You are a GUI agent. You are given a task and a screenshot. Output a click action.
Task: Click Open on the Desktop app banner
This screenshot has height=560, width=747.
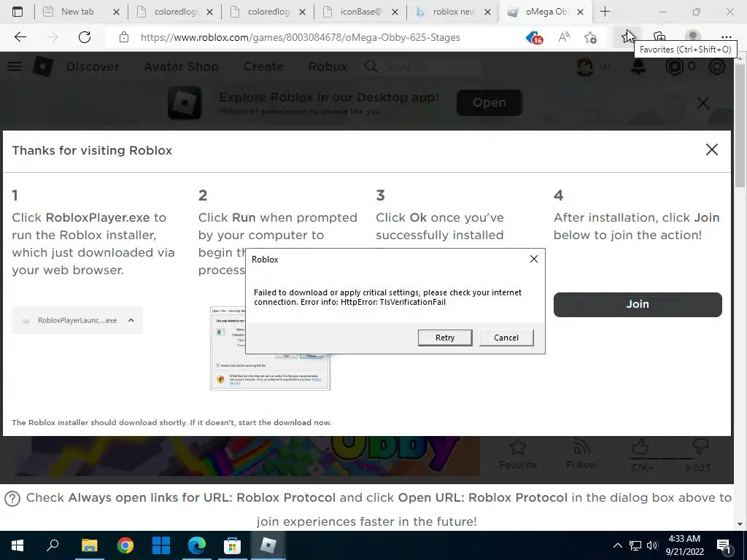(489, 102)
